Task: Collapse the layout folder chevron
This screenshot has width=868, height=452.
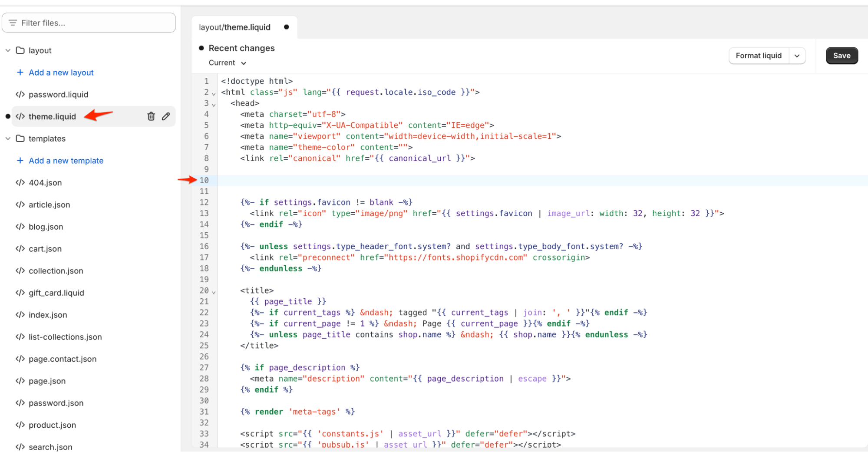Action: (8, 50)
